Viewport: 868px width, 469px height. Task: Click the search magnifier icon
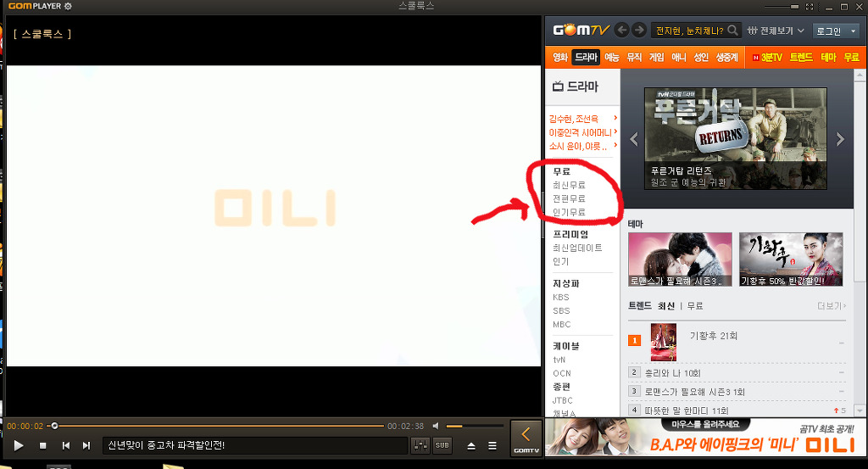point(733,31)
